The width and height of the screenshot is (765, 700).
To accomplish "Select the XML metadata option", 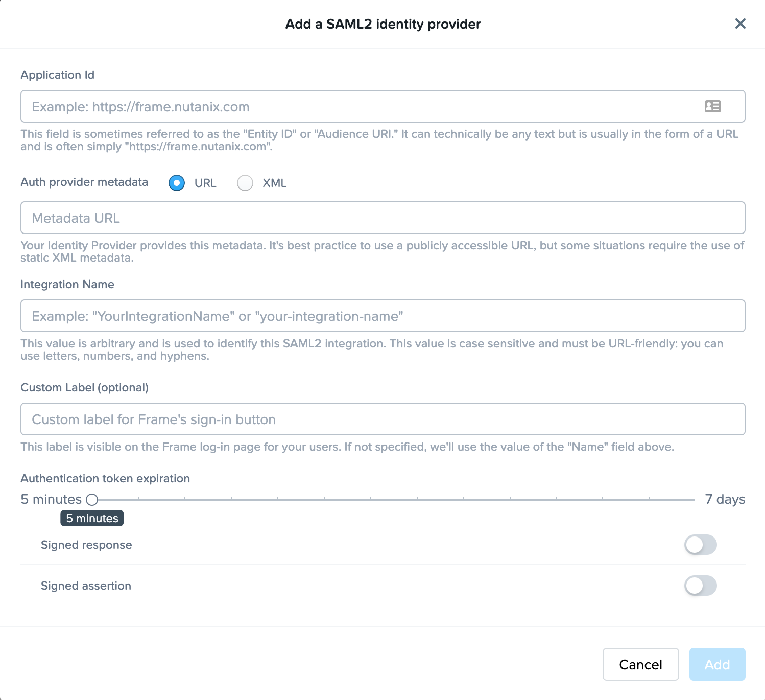I will tap(245, 183).
